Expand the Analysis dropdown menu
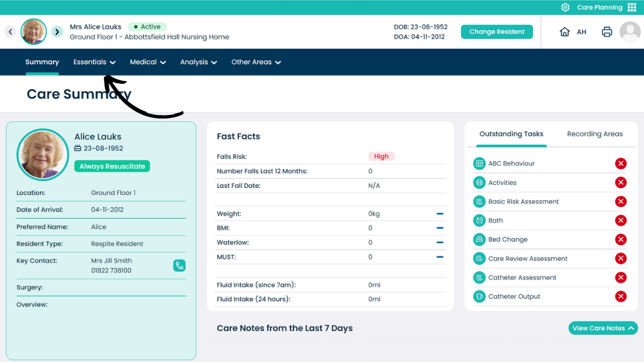Image resolution: width=644 pixels, height=362 pixels. pyautogui.click(x=198, y=62)
